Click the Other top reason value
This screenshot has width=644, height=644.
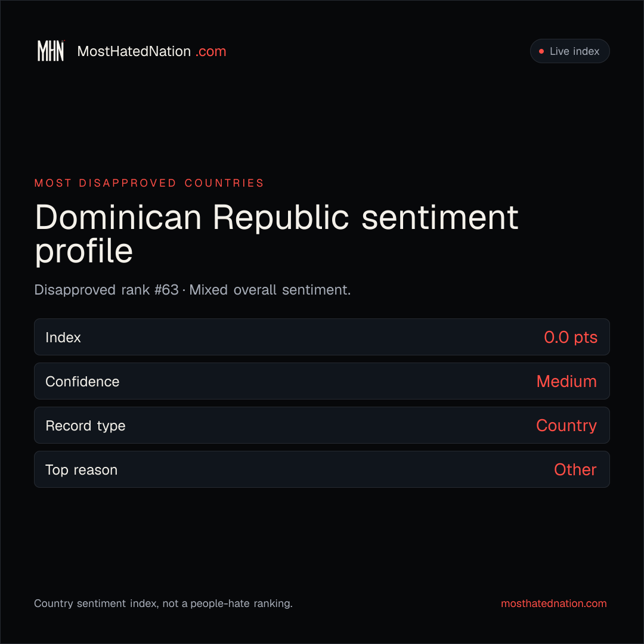coord(575,469)
